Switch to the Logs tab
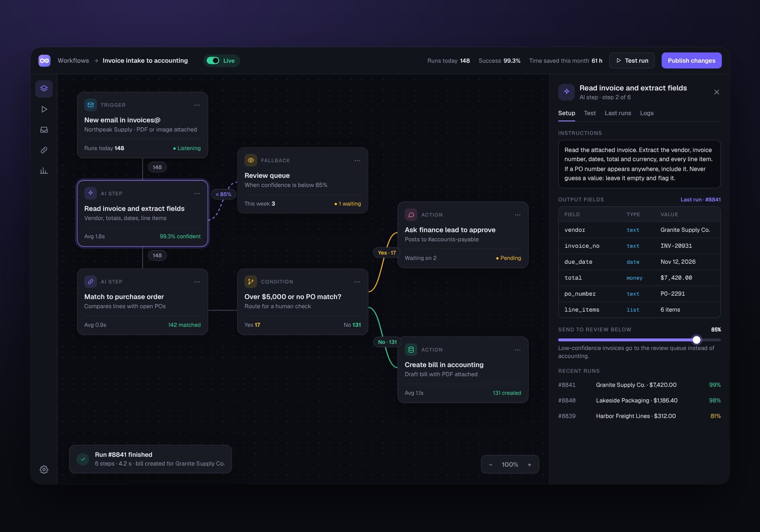The height and width of the screenshot is (532, 760). point(647,113)
